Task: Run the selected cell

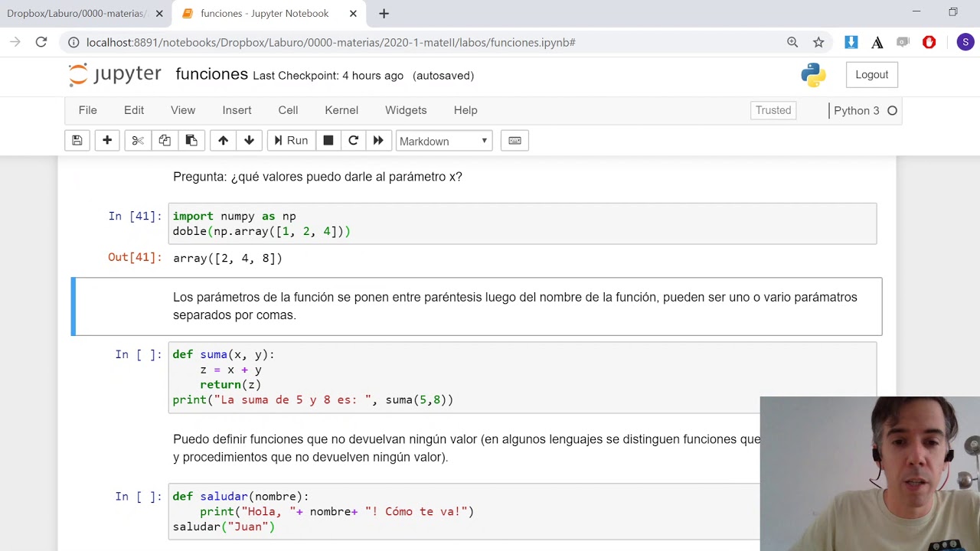Action: pos(291,141)
